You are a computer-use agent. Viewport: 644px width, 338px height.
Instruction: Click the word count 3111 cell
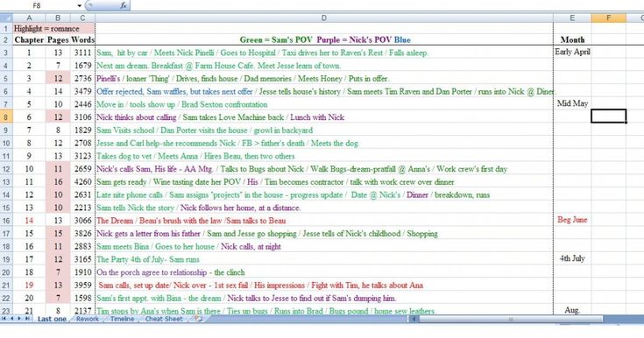[82, 53]
